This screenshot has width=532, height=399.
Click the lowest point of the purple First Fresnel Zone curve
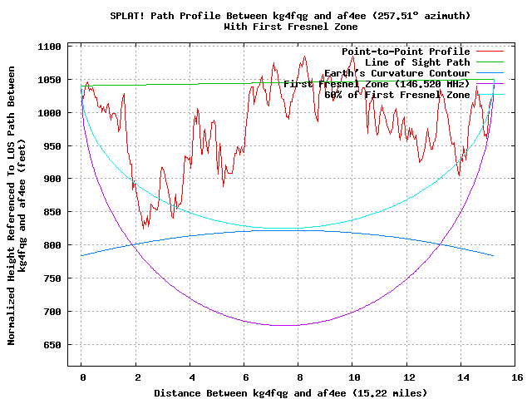tap(285, 325)
